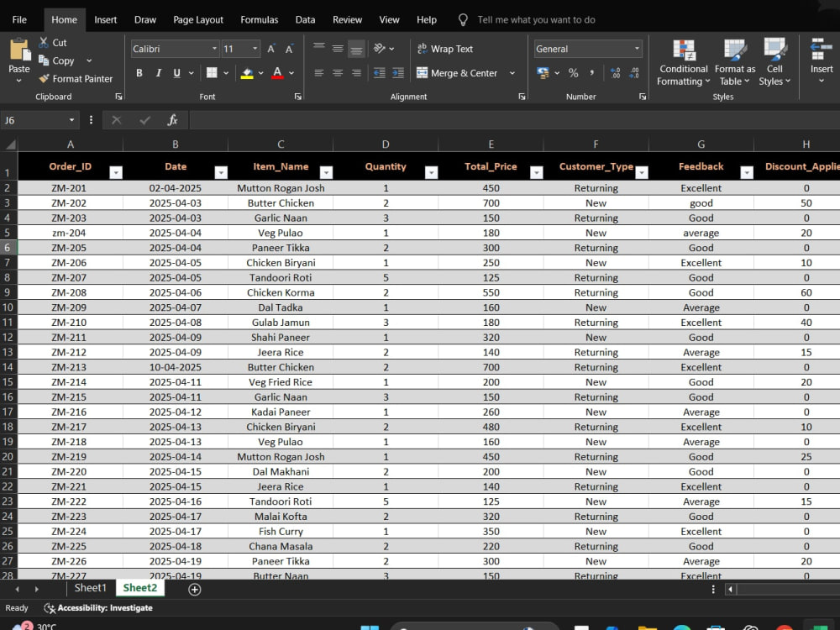840x630 pixels.
Task: Apply top vertical alignment
Action: click(319, 49)
